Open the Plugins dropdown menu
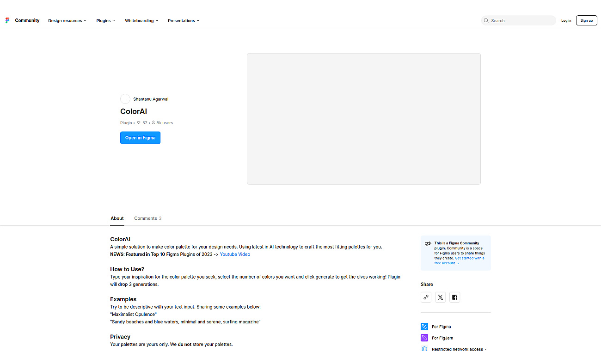601x364 pixels. pos(106,20)
